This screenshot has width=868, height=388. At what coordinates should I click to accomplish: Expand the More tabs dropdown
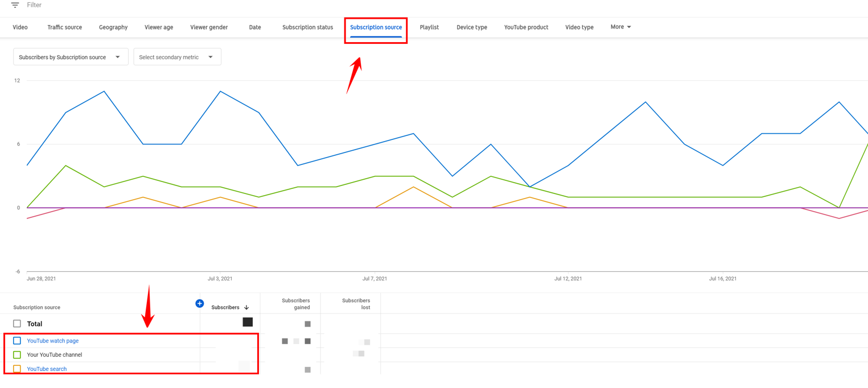tap(620, 27)
